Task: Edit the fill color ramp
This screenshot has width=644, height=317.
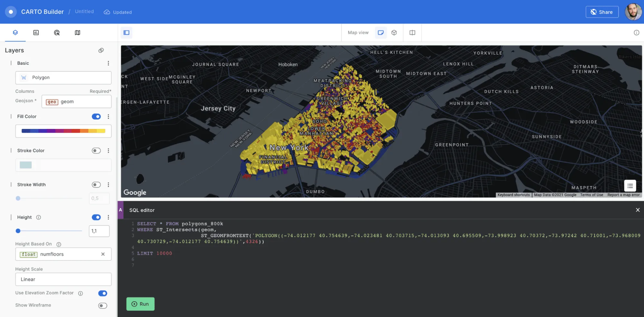Action: 63,131
